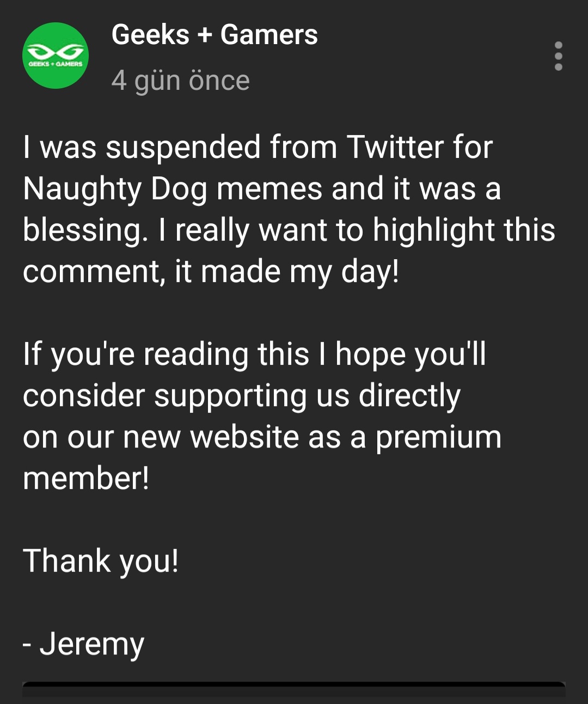Image resolution: width=588 pixels, height=704 pixels.
Task: Tap the line starting "I was suspended"
Action: pyautogui.click(x=258, y=148)
